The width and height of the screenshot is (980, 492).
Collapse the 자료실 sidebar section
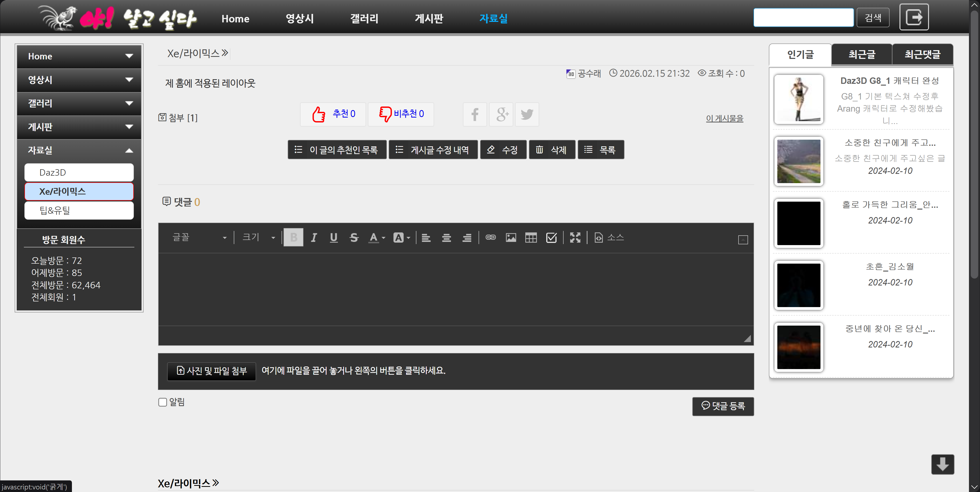(129, 150)
